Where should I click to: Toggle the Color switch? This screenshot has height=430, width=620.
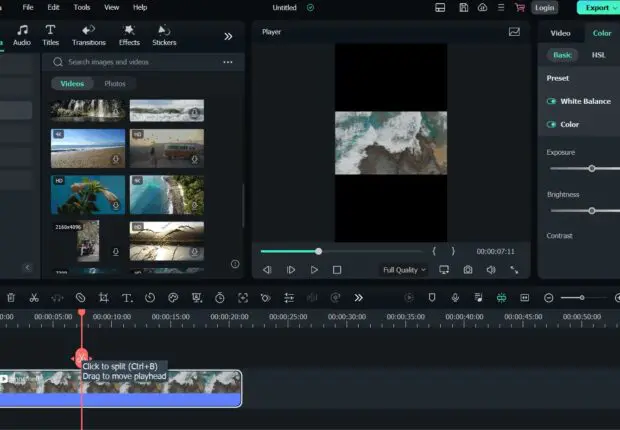(x=551, y=124)
